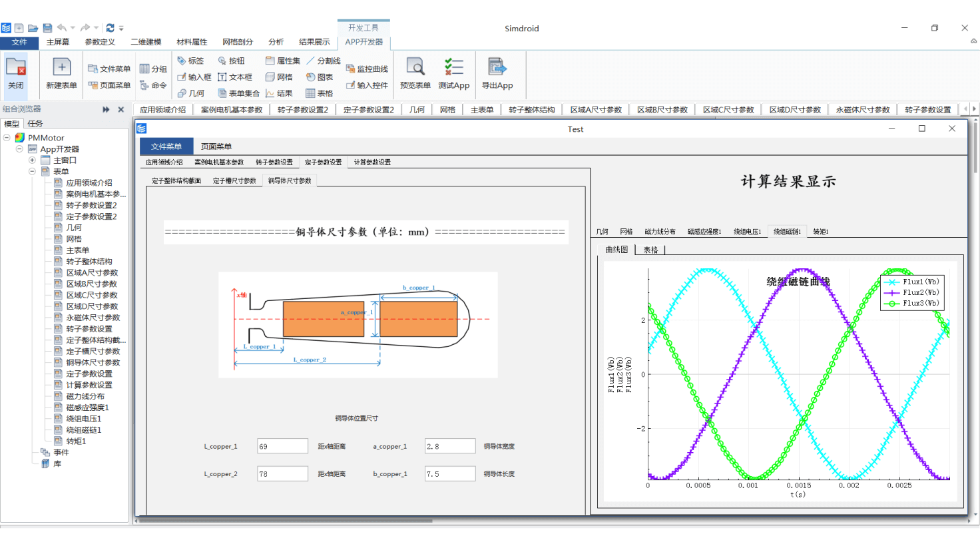Switch to the 主屏幕 ribbon tab
This screenshot has width=980, height=548.
[58, 42]
